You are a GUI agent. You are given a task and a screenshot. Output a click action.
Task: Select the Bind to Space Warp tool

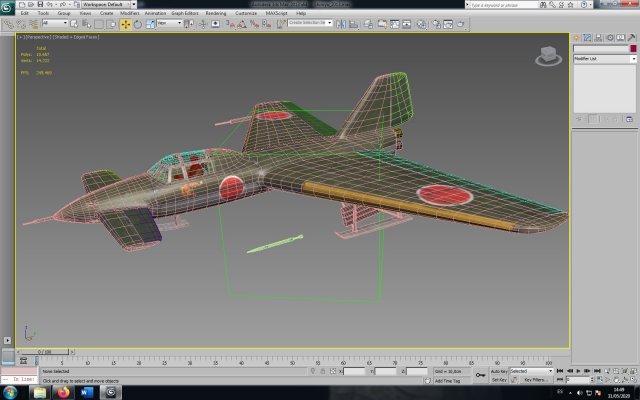[x=33, y=24]
